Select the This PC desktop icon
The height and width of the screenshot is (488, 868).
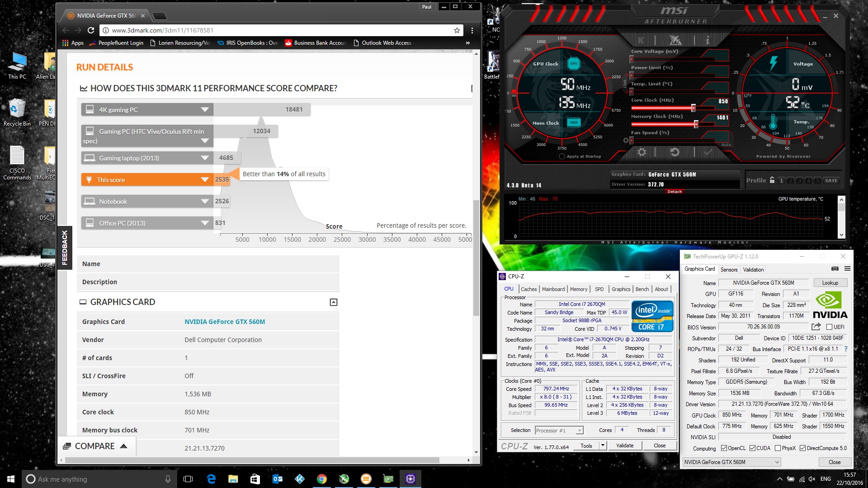coord(17,66)
